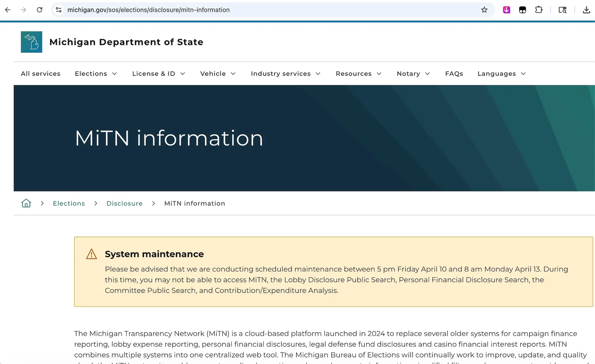Go to home via breadcrumb house icon
This screenshot has width=595, height=364.
[26, 203]
